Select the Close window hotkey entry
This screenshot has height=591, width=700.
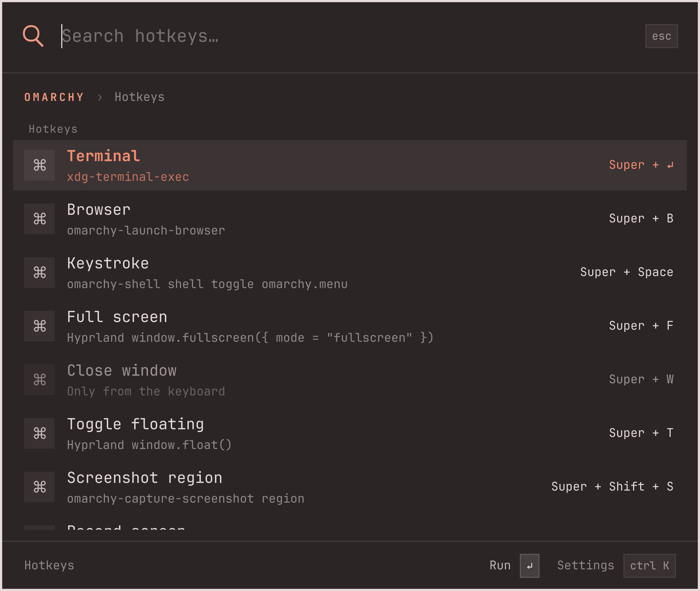350,379
